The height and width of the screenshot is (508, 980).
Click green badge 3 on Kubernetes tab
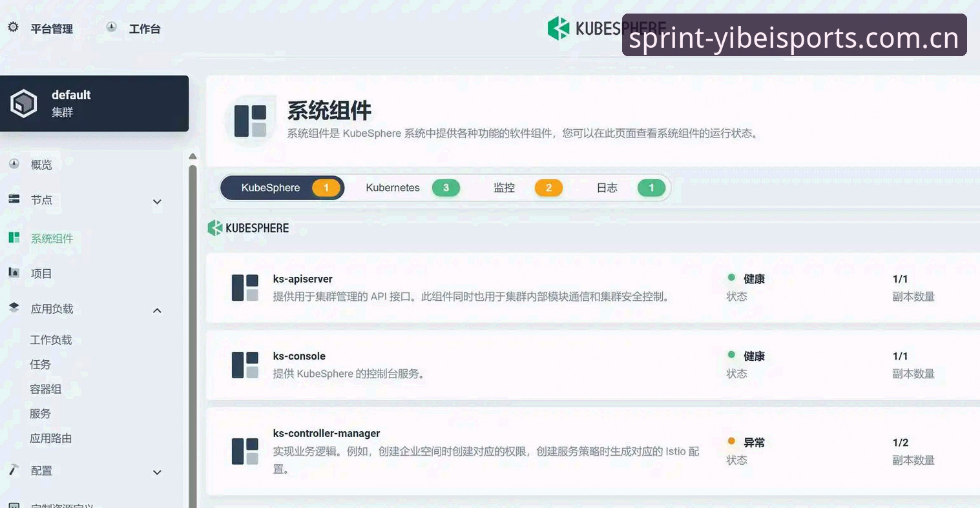pyautogui.click(x=446, y=188)
